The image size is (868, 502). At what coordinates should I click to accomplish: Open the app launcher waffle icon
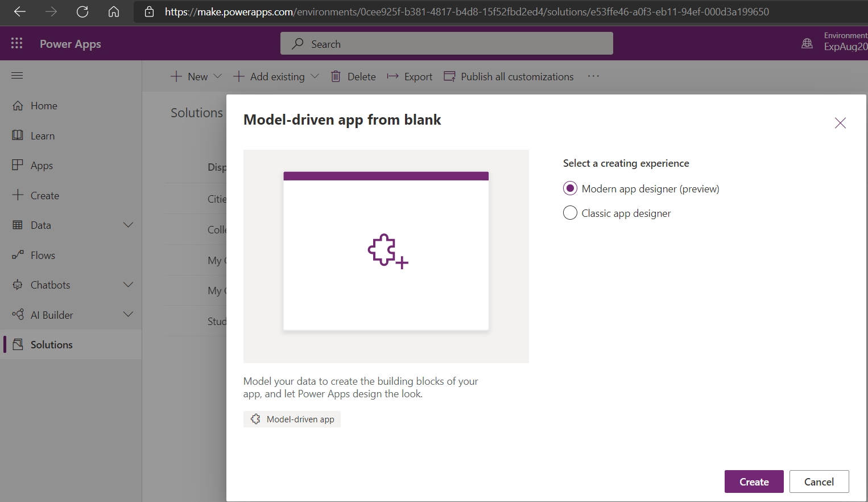point(17,43)
